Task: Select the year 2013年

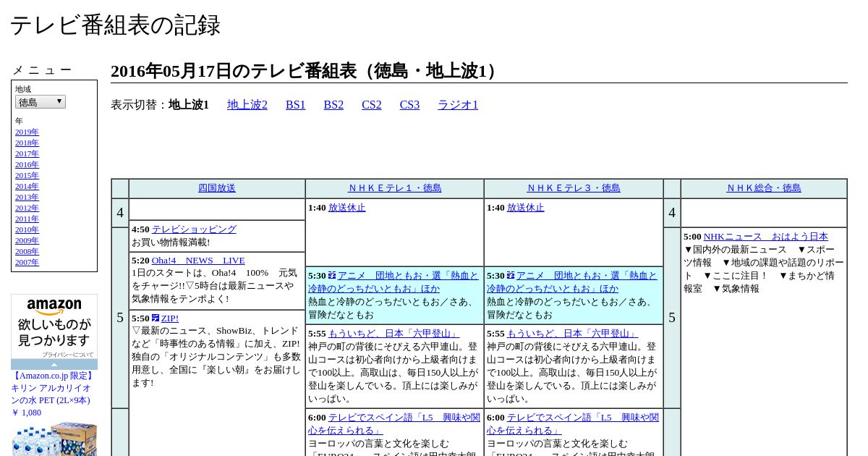Action: 27,198
